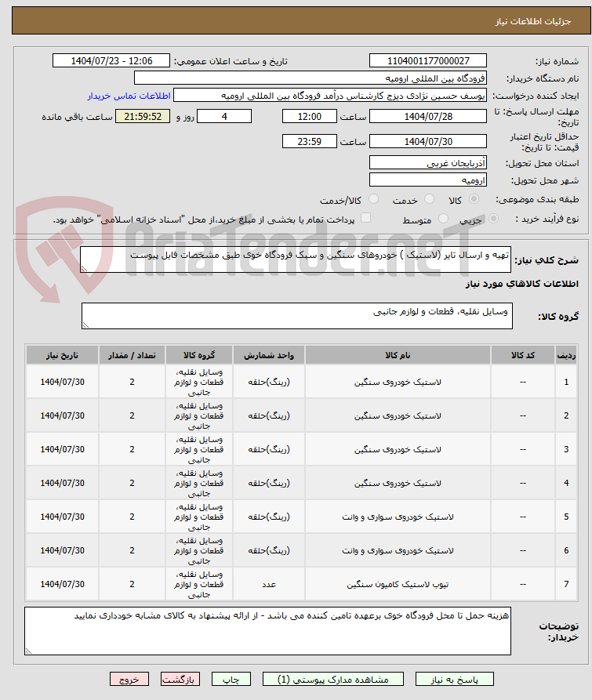Image resolution: width=592 pixels, height=700 pixels.
Task: Select the خدمت radio button
Action: (x=429, y=199)
